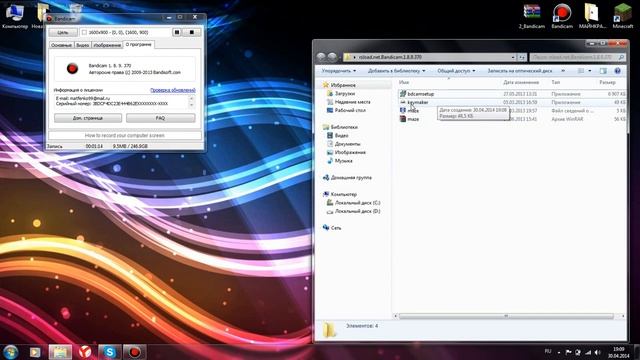This screenshot has width=640, height=360.
Task: Click scroll-down arrow in license info box
Action: coord(191,105)
